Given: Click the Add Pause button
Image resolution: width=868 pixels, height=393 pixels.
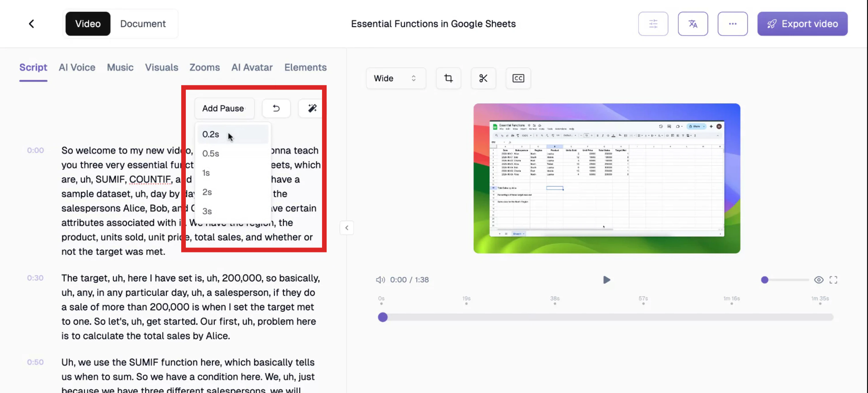Looking at the screenshot, I should pos(223,108).
